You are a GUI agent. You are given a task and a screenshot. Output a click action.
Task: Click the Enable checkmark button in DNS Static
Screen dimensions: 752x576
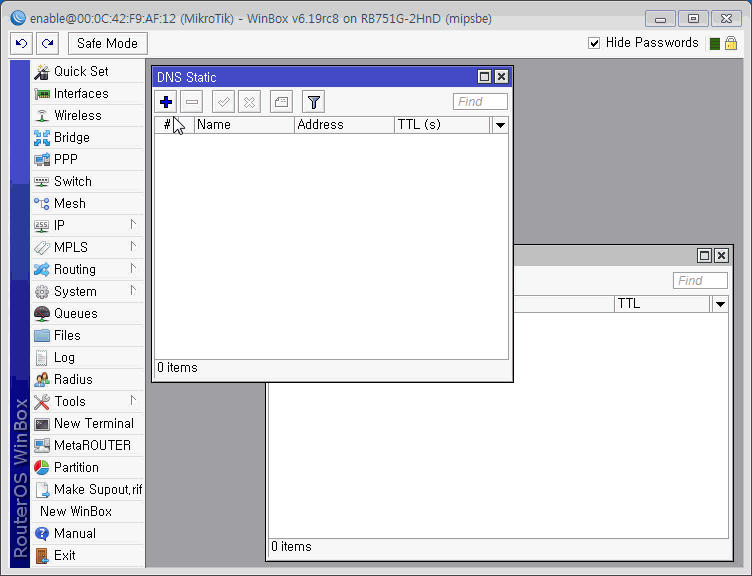[223, 102]
